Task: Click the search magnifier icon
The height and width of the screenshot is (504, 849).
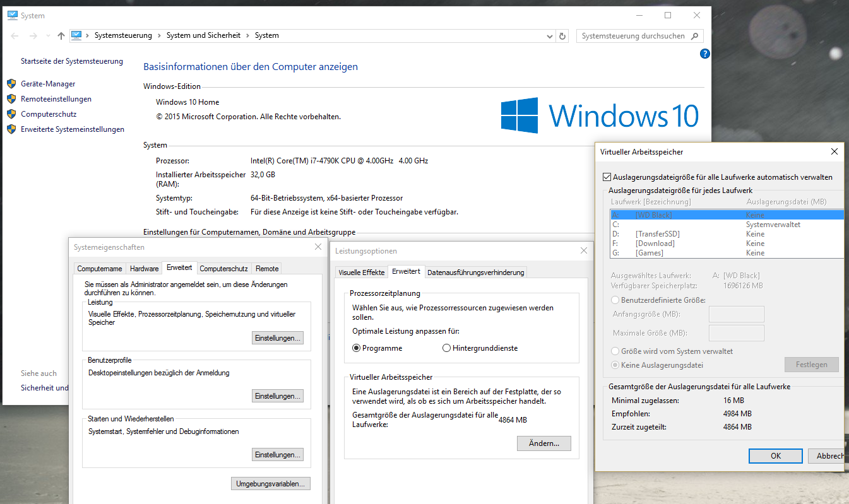Action: point(694,36)
